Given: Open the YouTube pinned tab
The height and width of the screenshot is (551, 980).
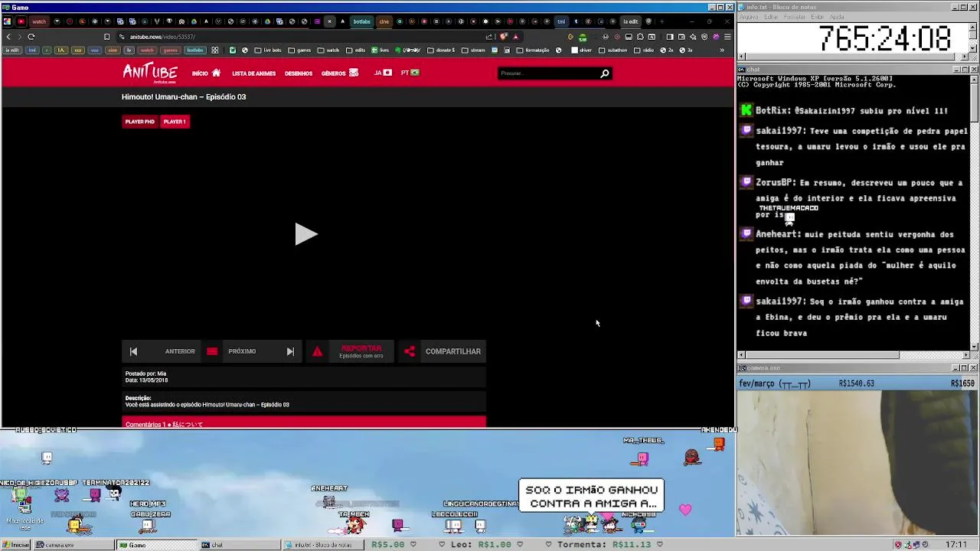Looking at the screenshot, I should (x=21, y=21).
